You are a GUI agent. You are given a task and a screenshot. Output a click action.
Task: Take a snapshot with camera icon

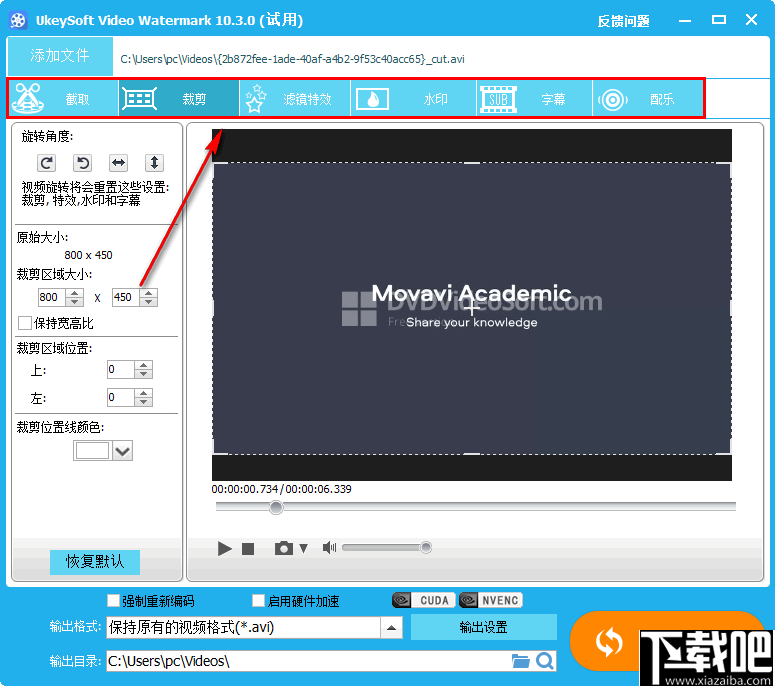tap(284, 548)
